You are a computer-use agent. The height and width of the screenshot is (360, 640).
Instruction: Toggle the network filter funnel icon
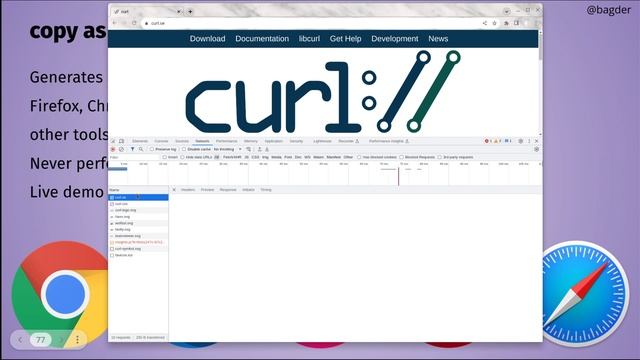tap(132, 149)
